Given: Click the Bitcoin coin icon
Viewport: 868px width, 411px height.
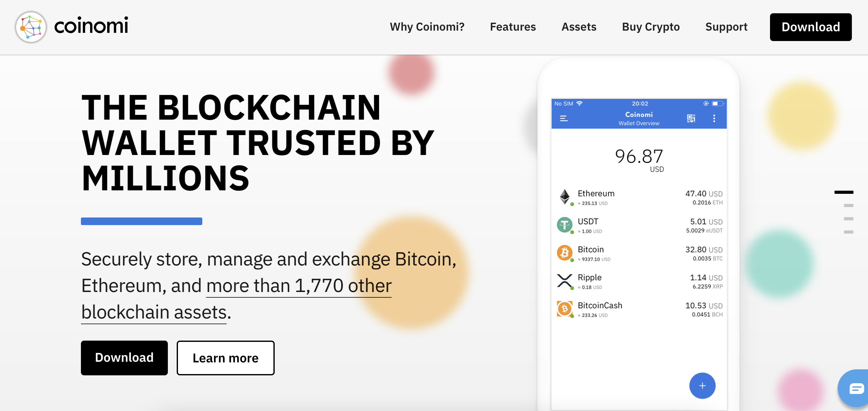Looking at the screenshot, I should pos(565,253).
